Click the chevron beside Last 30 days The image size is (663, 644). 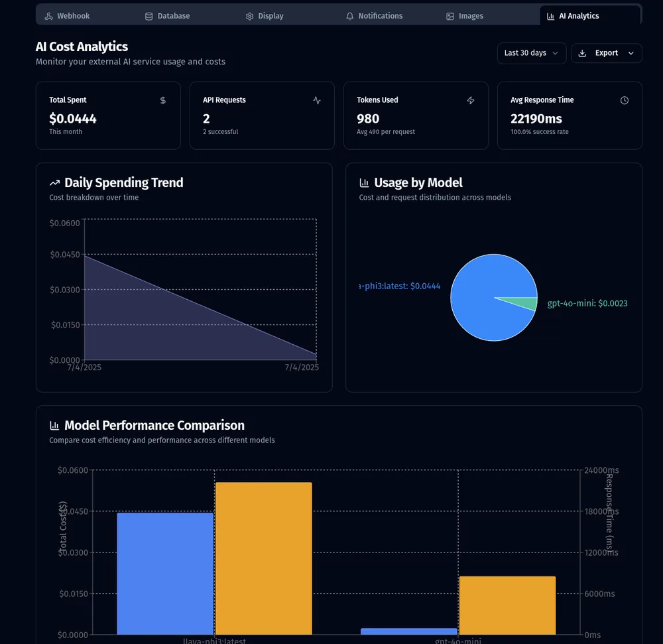click(x=555, y=53)
